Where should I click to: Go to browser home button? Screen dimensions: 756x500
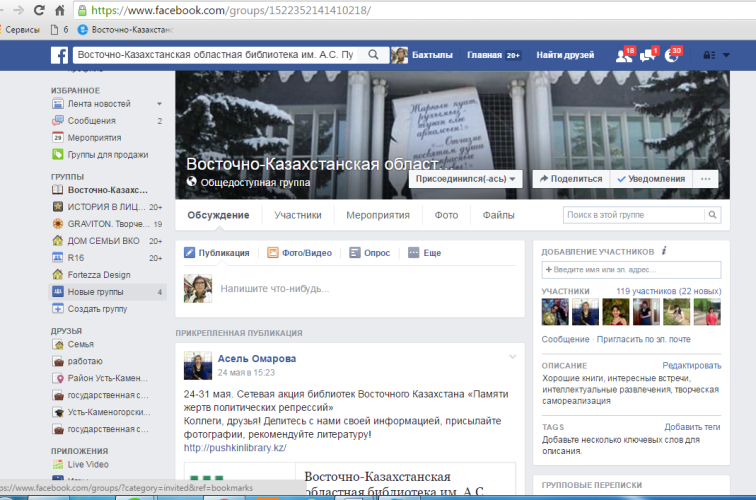click(x=60, y=10)
